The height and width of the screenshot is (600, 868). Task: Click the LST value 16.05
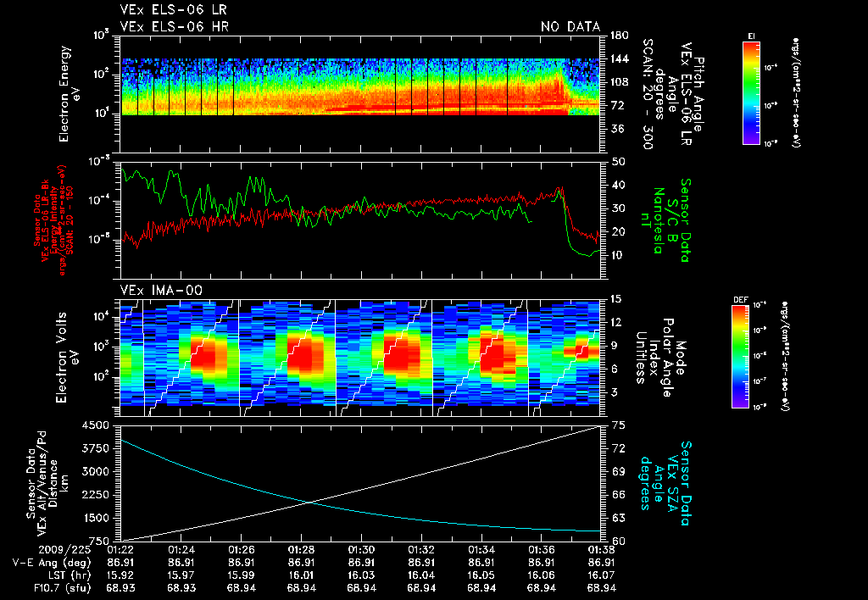(x=481, y=575)
